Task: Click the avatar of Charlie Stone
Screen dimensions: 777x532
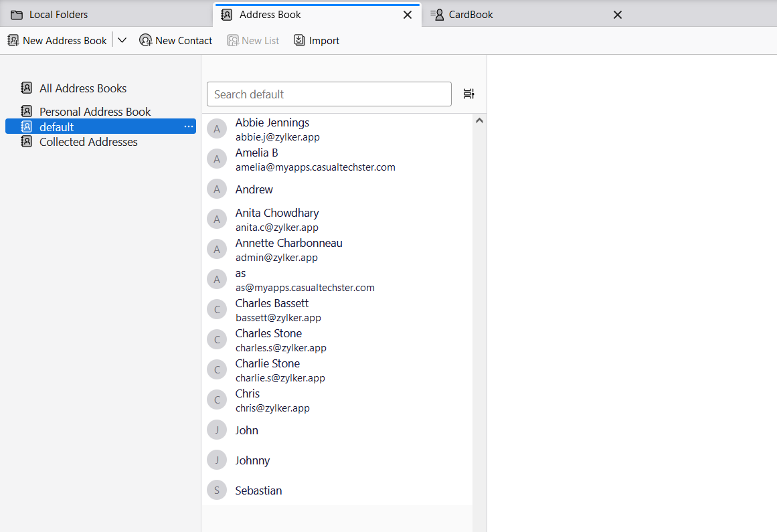Action: [217, 370]
